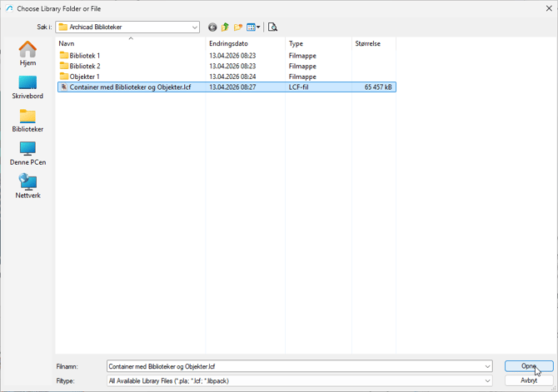Expand the Filnamn dropdown arrow
Image resolution: width=558 pixels, height=392 pixels.
(487, 366)
